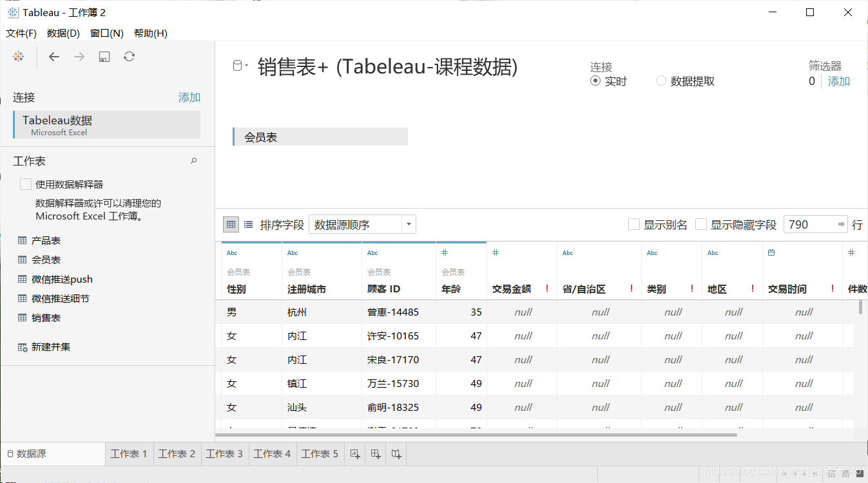
Task: Click the Tableau start page logo icon
Action: (x=19, y=57)
